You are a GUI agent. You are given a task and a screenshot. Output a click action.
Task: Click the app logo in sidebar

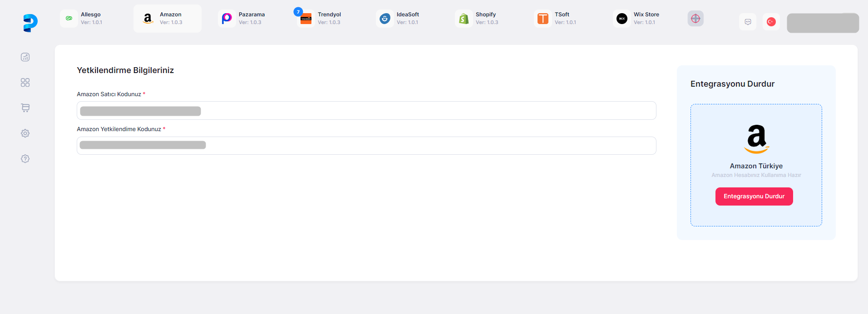(30, 23)
